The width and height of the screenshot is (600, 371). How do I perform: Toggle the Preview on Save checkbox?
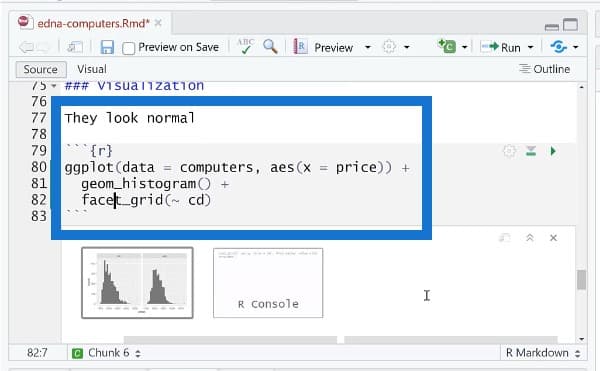click(128, 49)
